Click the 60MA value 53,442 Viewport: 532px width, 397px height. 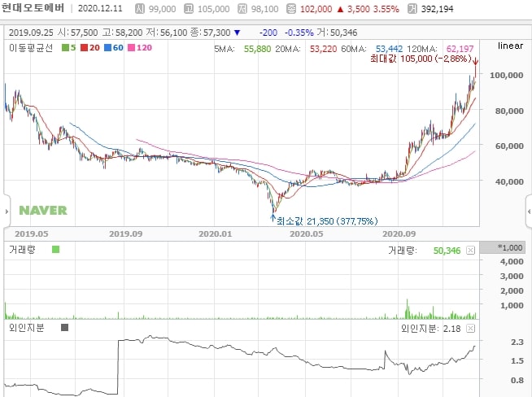(389, 49)
